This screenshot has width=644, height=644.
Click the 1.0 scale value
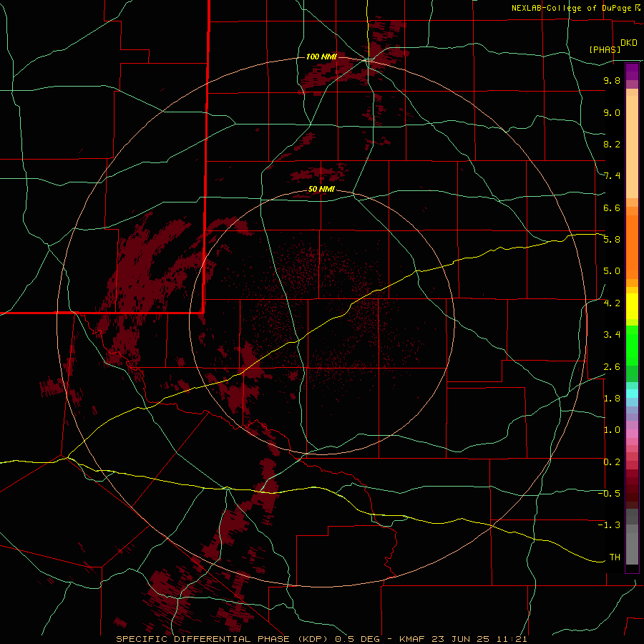[612, 430]
